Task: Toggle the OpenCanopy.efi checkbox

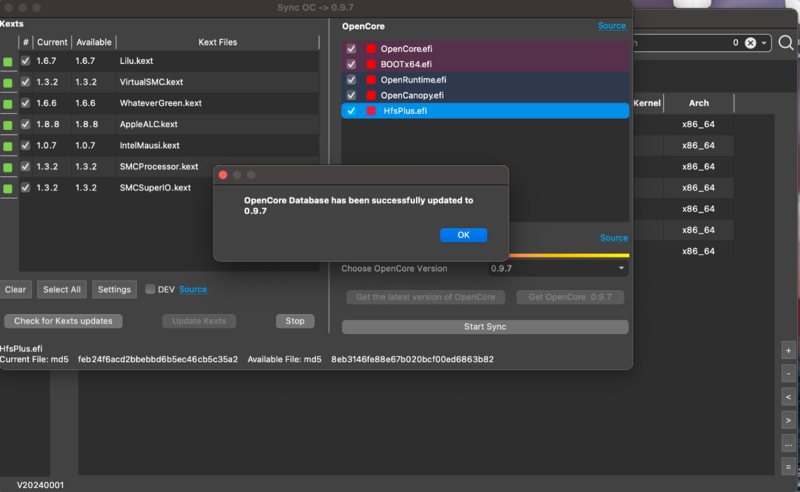Action: point(351,95)
